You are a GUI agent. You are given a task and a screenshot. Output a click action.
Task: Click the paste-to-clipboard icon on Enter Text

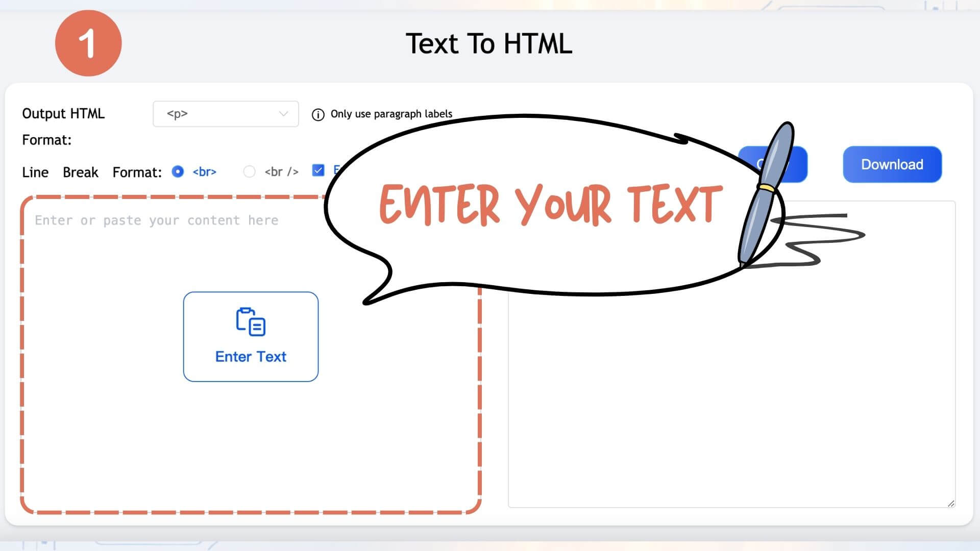[x=251, y=322]
